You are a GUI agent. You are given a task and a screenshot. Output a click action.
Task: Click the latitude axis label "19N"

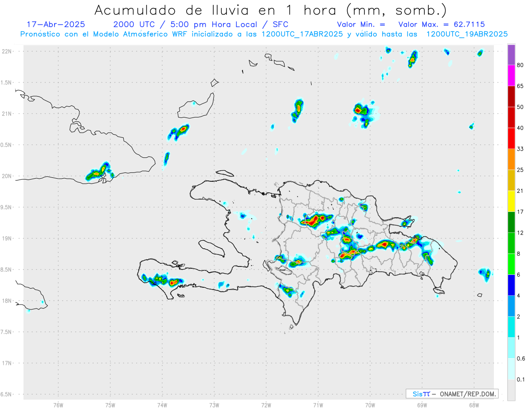7,239
